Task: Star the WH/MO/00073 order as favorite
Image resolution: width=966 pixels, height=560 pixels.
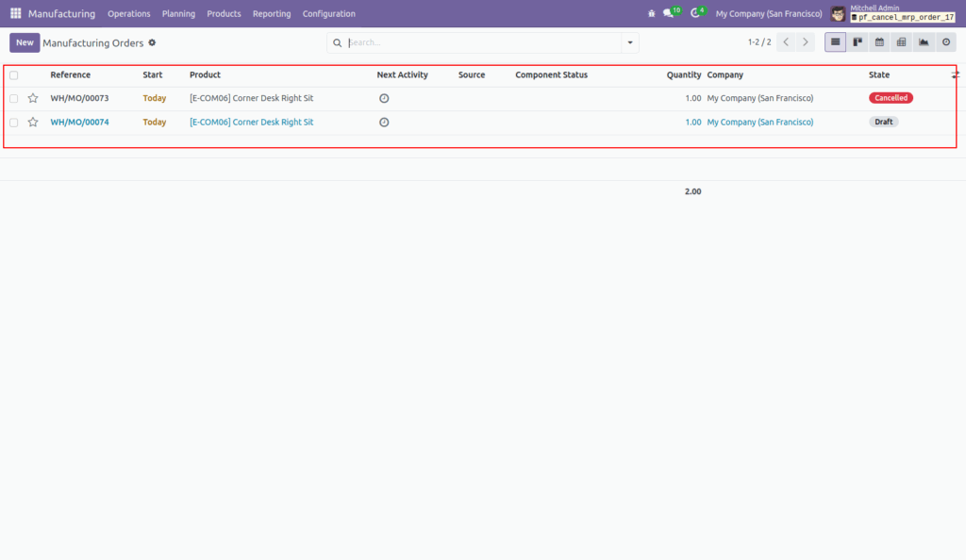Action: pyautogui.click(x=33, y=97)
